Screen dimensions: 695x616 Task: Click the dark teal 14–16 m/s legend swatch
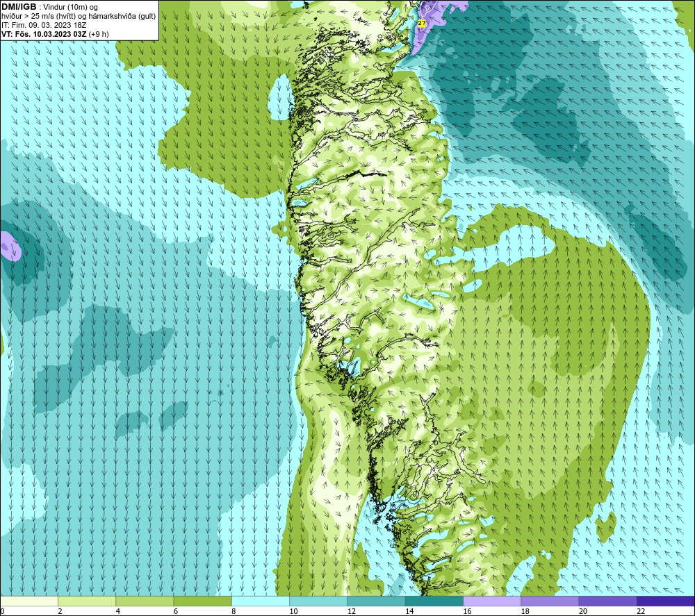tap(434, 601)
